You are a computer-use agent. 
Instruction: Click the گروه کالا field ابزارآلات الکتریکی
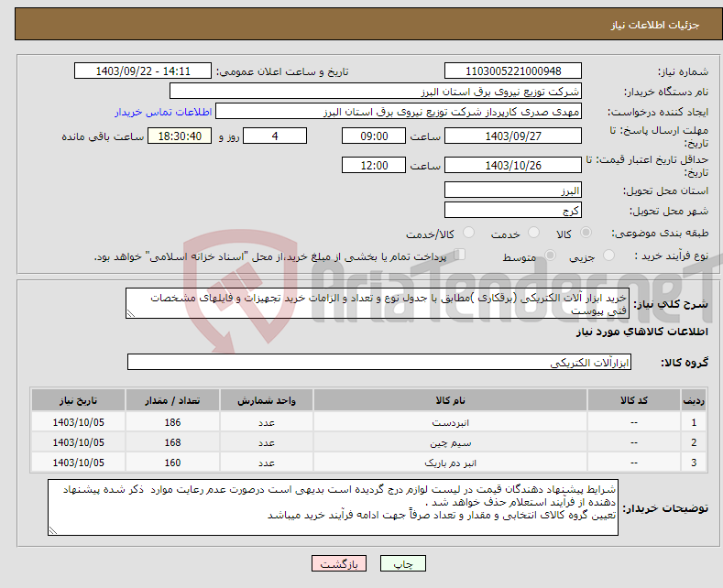click(x=379, y=362)
